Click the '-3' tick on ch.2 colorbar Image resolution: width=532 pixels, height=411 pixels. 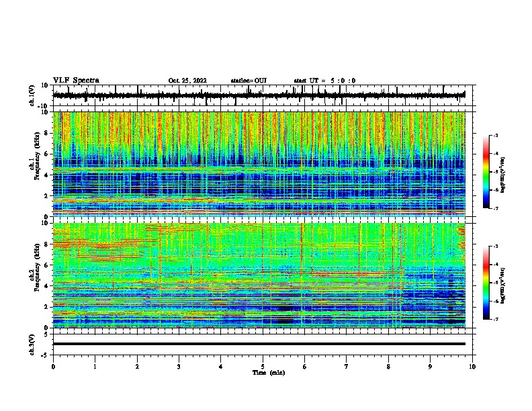point(495,246)
